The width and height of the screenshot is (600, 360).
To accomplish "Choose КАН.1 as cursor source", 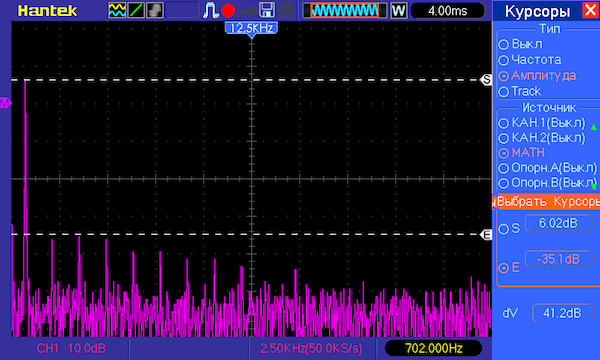I will 542,123.
